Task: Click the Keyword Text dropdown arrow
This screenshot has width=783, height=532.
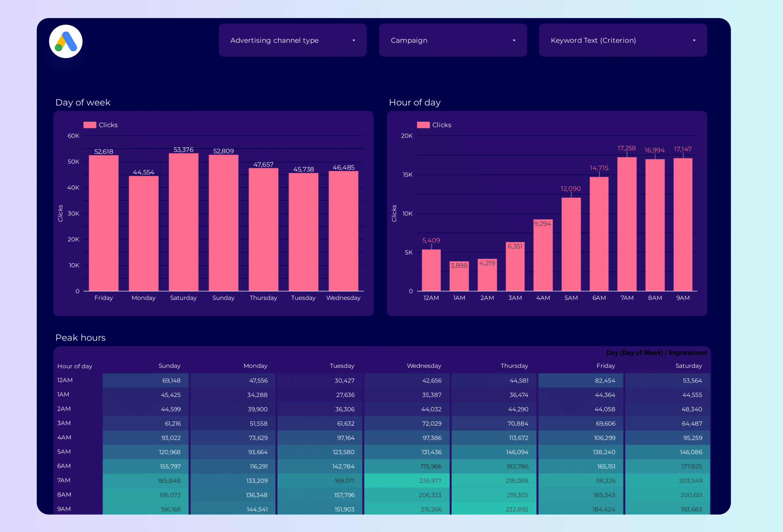Action: tap(694, 40)
